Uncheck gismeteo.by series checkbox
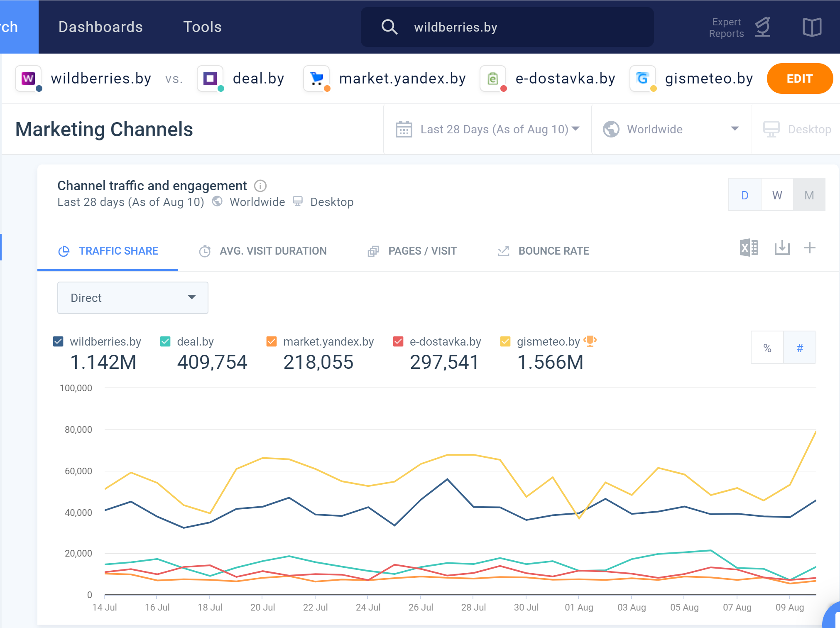This screenshot has height=628, width=840. [x=505, y=341]
